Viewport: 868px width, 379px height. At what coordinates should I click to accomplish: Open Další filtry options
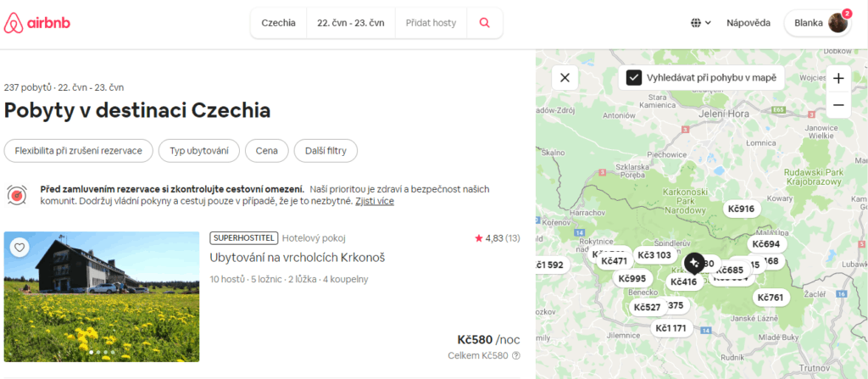tap(325, 151)
